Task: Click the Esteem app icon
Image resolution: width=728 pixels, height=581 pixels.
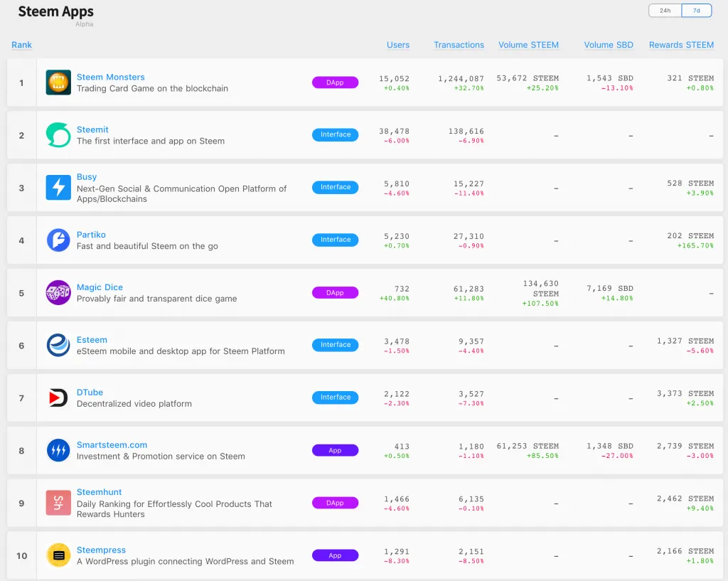Action: (58, 345)
